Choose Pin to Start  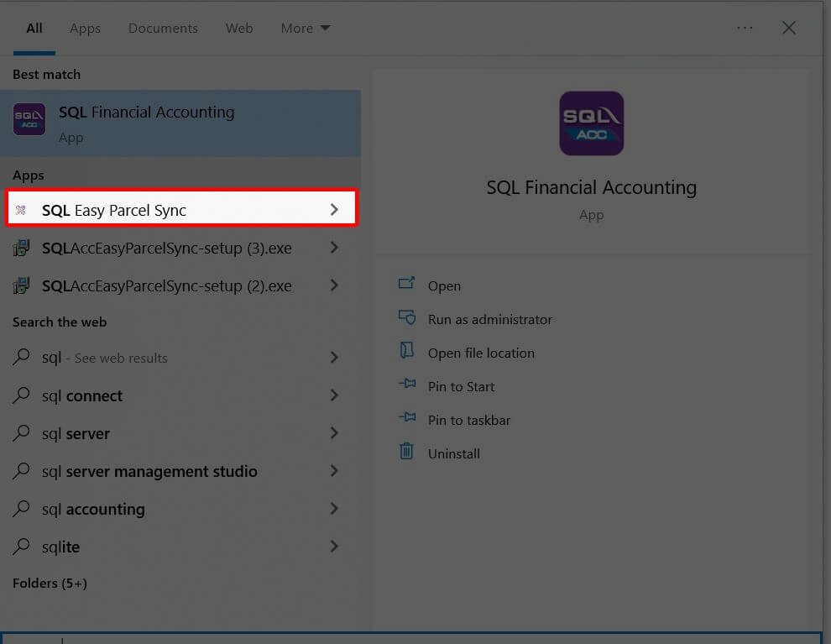point(461,386)
